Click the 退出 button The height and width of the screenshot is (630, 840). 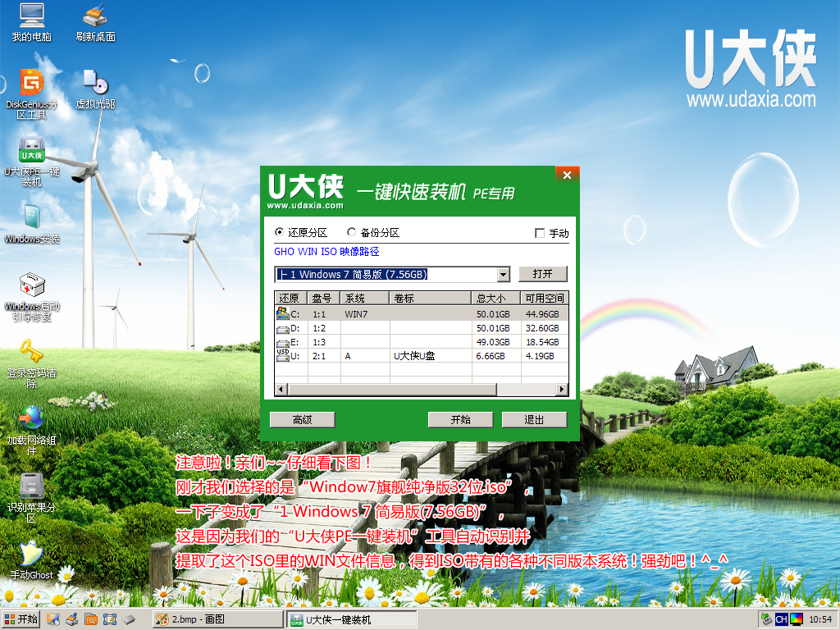[534, 419]
